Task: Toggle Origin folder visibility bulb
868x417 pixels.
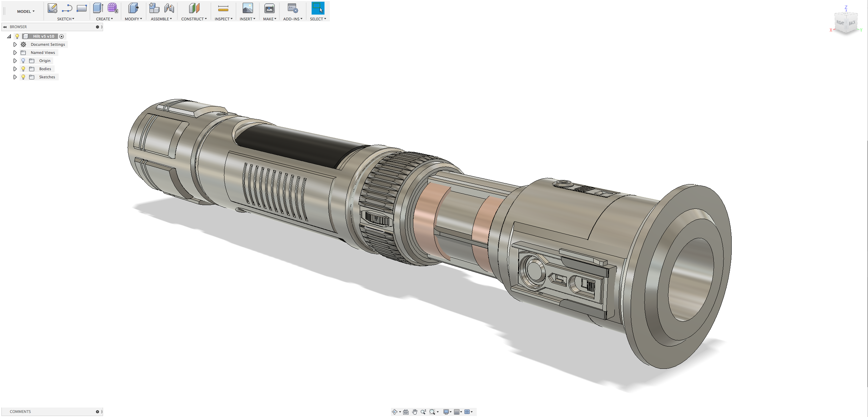Action: [23, 61]
